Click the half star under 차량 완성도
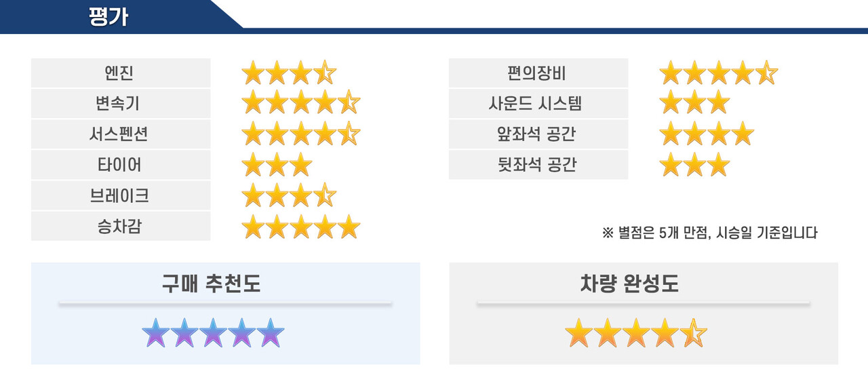 pyautogui.click(x=694, y=333)
